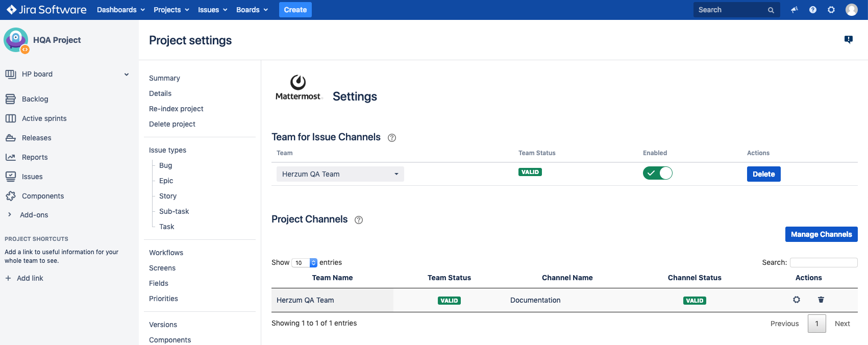
Task: Expand the Add-ons sidebar section
Action: [10, 215]
